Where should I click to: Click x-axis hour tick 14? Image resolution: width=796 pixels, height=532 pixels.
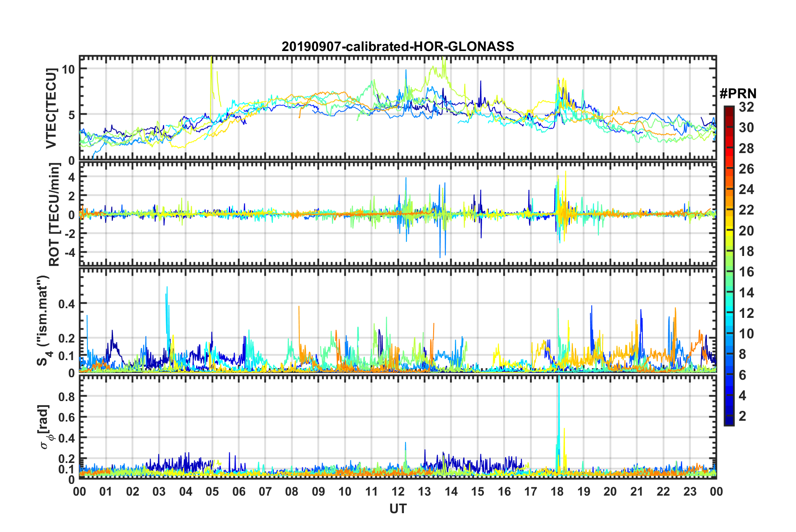coord(451,491)
